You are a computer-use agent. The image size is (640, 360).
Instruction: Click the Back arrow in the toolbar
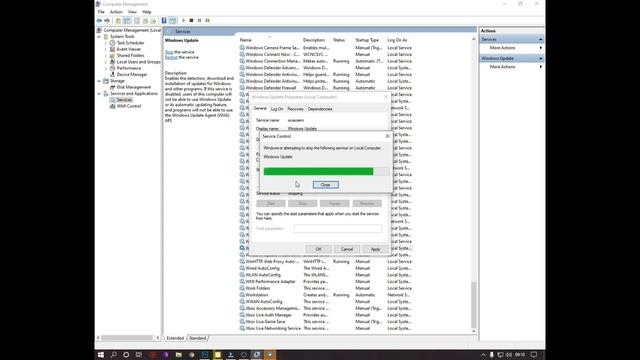tap(99, 20)
